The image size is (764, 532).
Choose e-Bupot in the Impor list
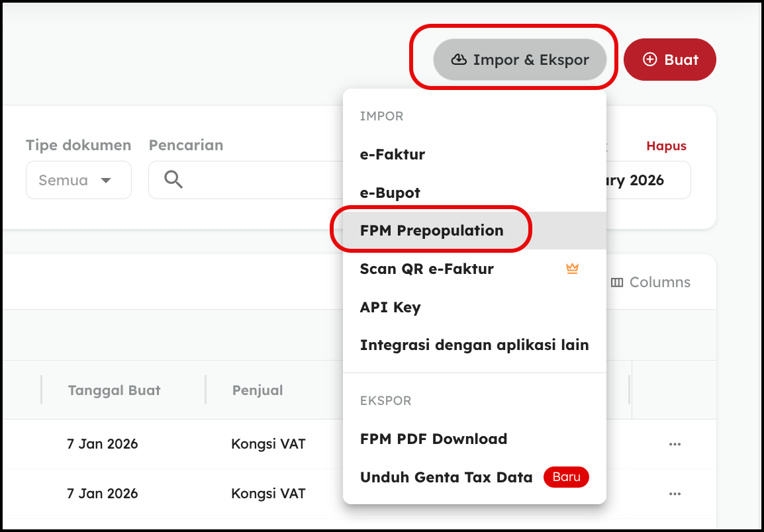click(390, 193)
